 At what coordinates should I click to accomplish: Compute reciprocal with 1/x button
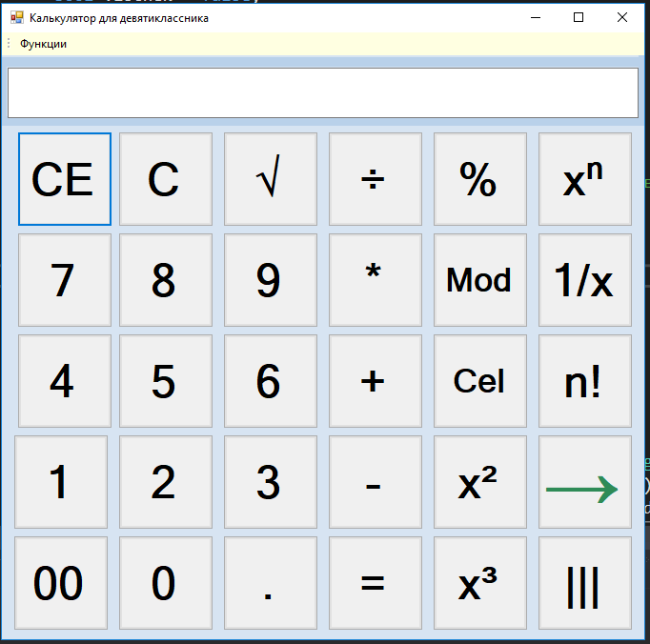coord(585,280)
